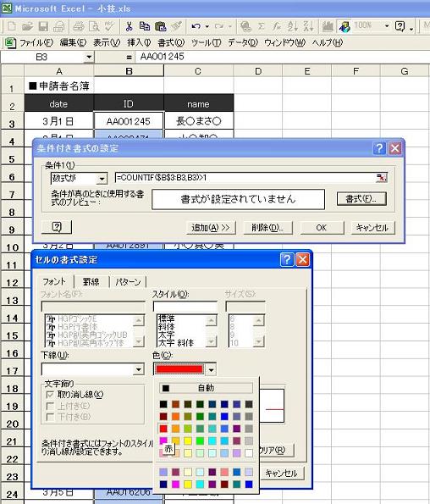Click the range collapse icon in formula box
The height and width of the screenshot is (504, 430).
coord(382,177)
